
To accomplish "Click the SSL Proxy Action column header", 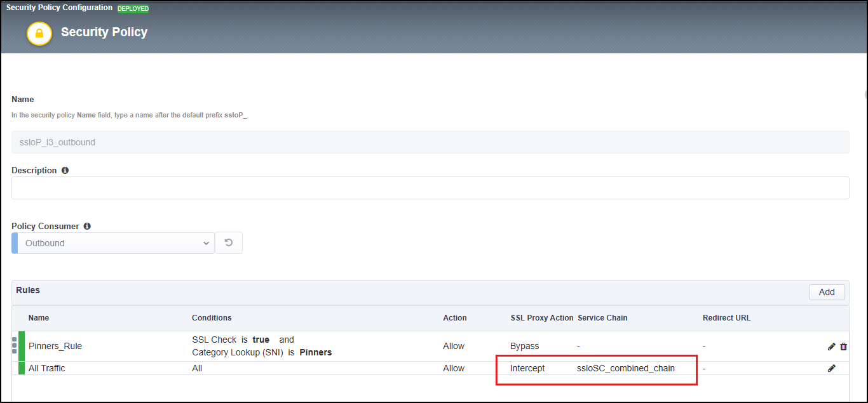I will 542,318.
